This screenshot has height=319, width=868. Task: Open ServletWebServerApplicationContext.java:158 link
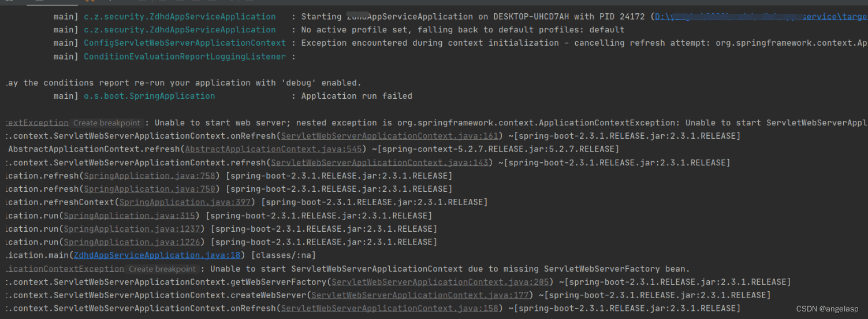tap(389, 309)
